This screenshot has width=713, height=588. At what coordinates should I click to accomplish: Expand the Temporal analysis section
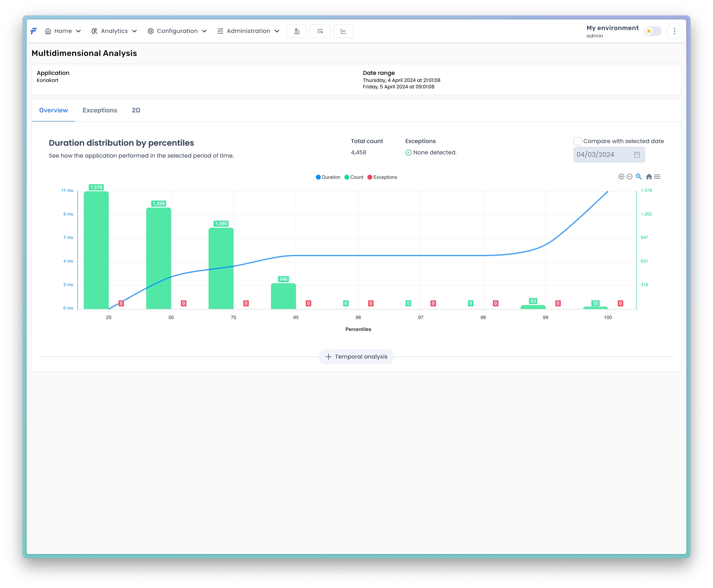[356, 357]
